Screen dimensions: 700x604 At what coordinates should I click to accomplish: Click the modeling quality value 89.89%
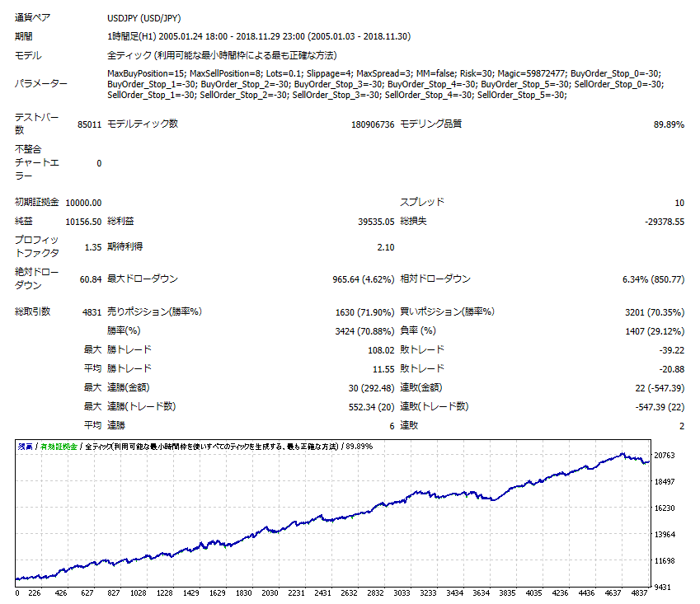pos(669,124)
